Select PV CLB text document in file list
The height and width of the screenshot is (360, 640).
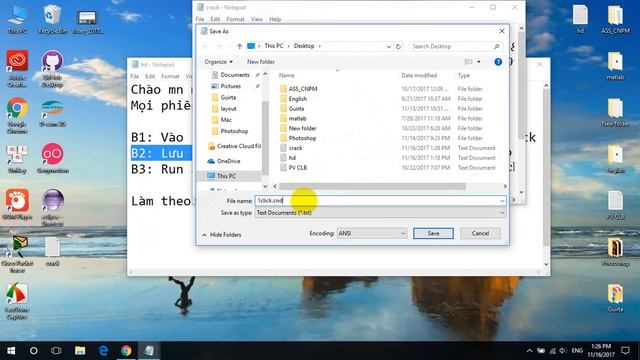(x=298, y=168)
